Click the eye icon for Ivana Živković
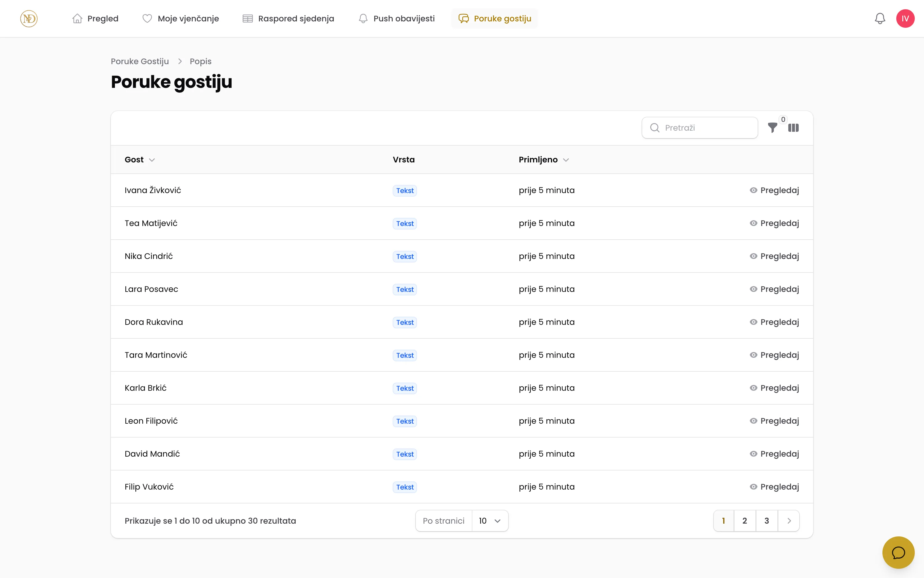 click(x=753, y=190)
